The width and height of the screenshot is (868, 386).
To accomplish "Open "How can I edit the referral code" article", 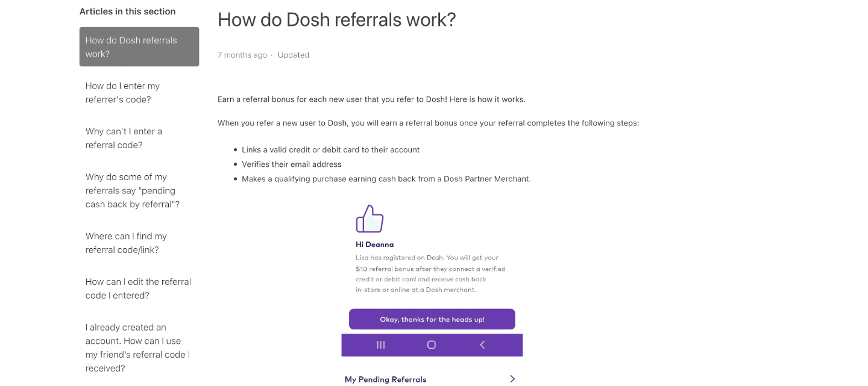I will click(x=138, y=288).
